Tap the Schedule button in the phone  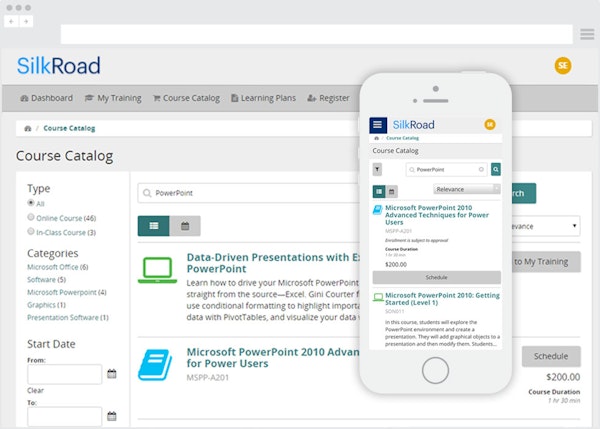pyautogui.click(x=437, y=277)
